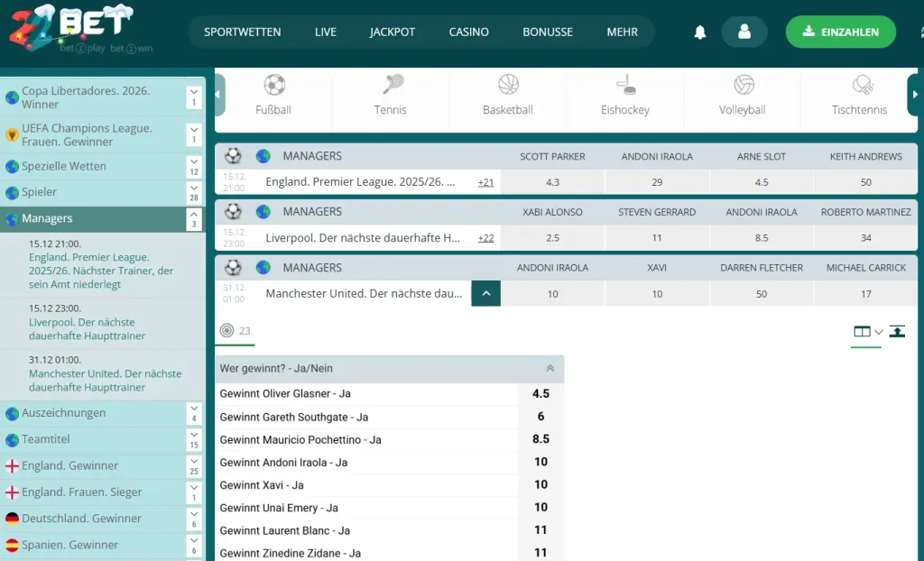Open the Tischtennis sports category
The height and width of the screenshot is (561, 924).
tap(859, 93)
